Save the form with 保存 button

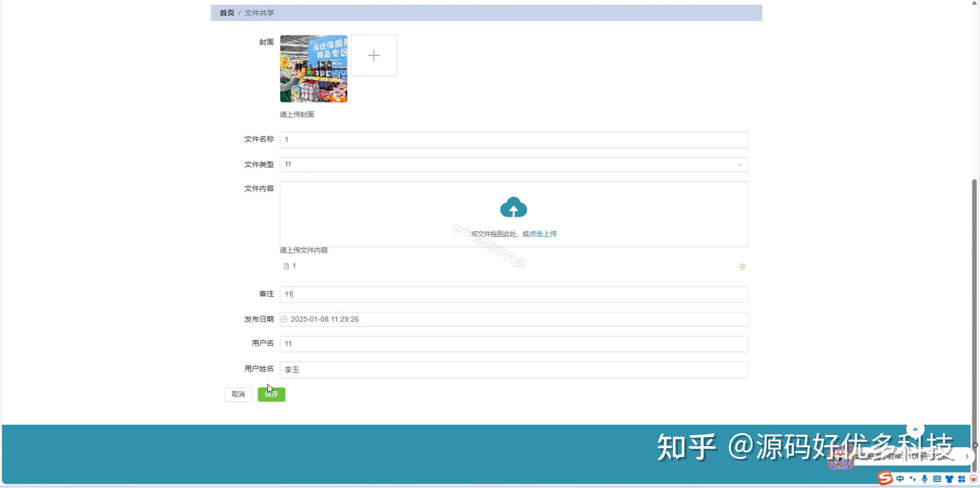click(271, 395)
